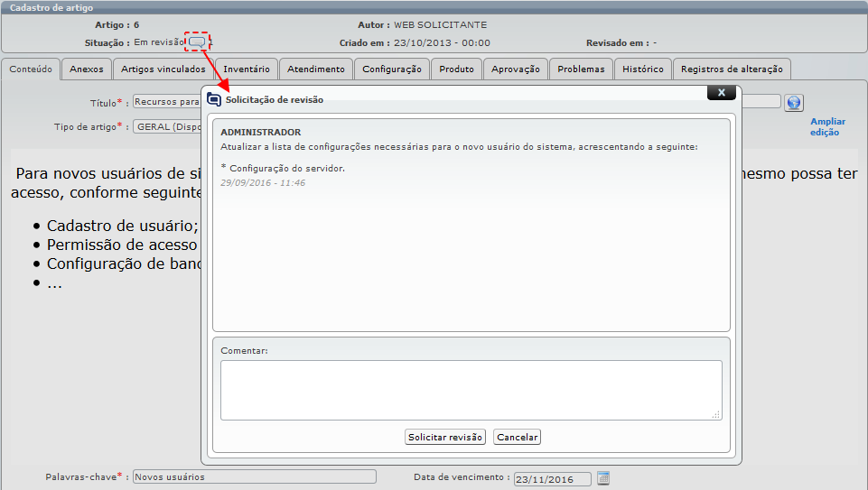
Task: Open the Configuração tab
Action: point(392,69)
